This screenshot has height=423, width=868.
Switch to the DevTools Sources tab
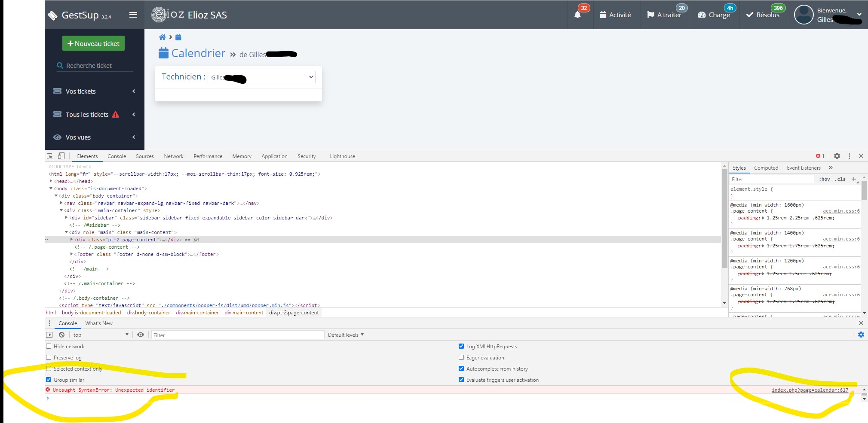tap(145, 156)
